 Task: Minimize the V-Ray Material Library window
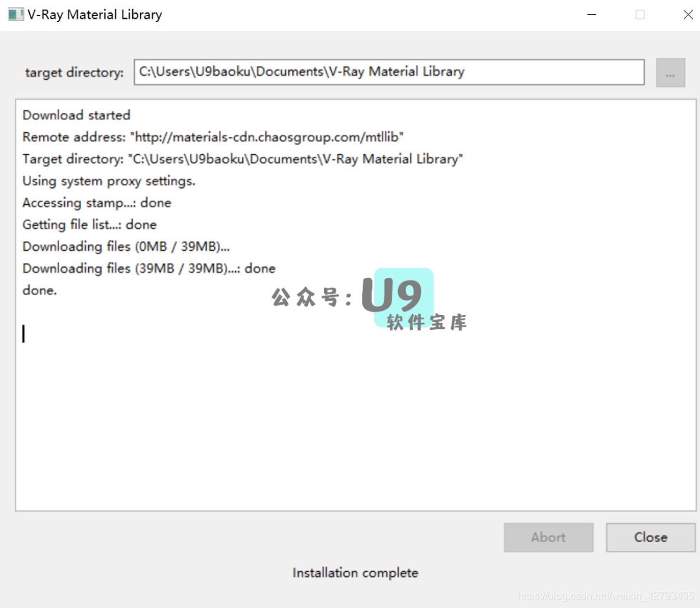click(x=592, y=15)
